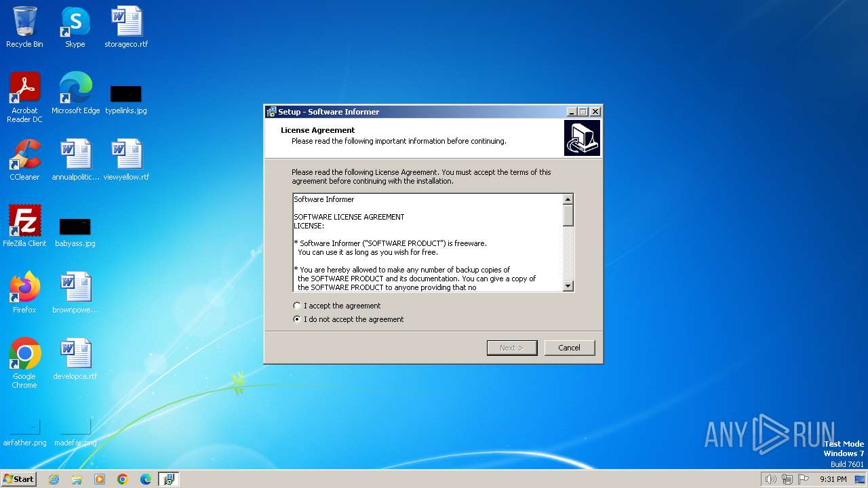Click license scrollbar down arrow
The image size is (868, 488).
(568, 287)
